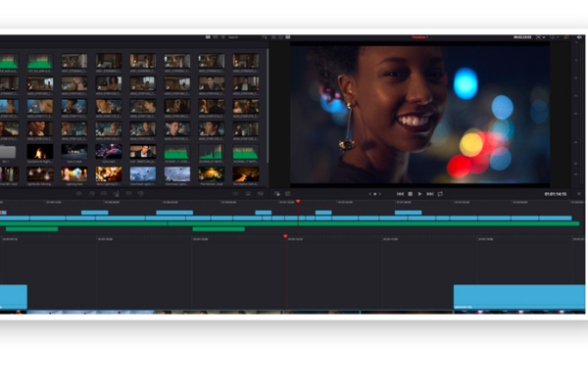The height and width of the screenshot is (392, 588).
Task: Select the first green audio waveform clip
Action: 8,62
